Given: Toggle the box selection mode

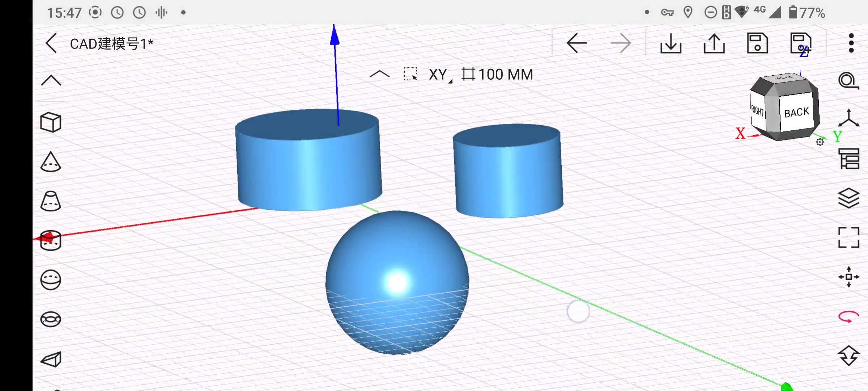Looking at the screenshot, I should pyautogui.click(x=410, y=74).
